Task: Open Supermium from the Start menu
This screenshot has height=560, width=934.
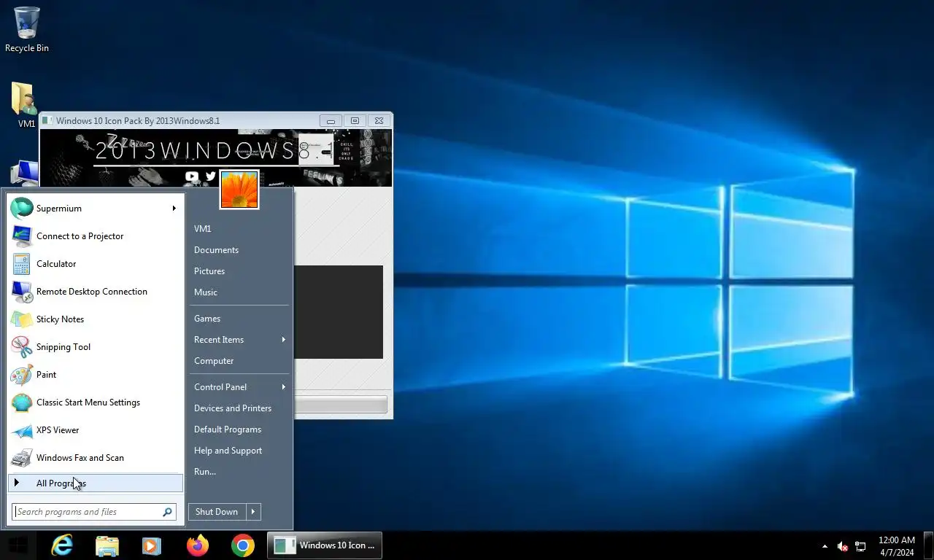Action: coord(96,209)
